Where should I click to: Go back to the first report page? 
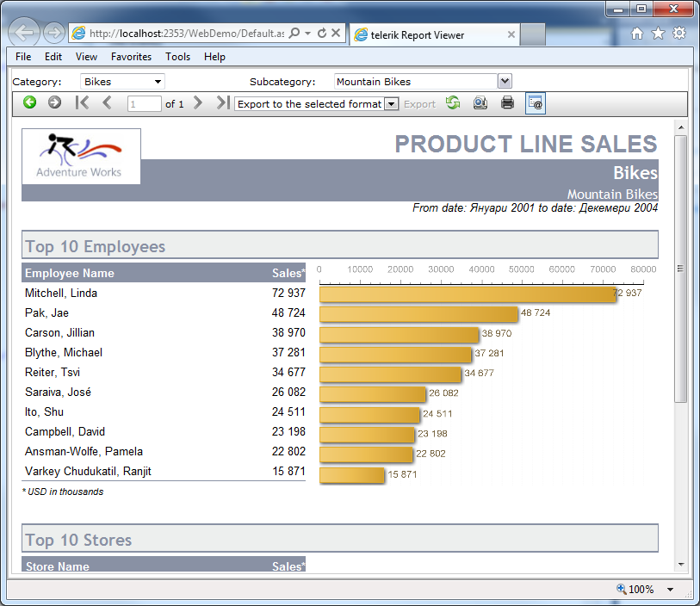pyautogui.click(x=82, y=102)
